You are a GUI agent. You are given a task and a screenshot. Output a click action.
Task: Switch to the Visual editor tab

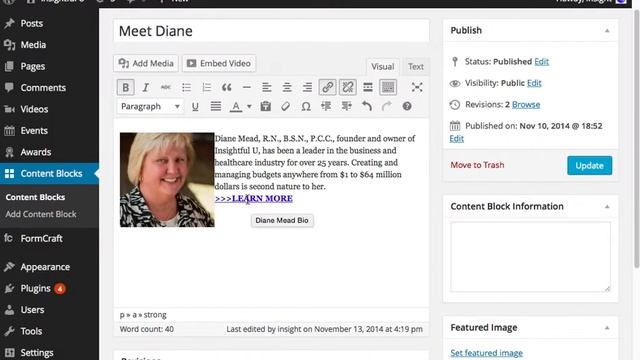tap(382, 67)
